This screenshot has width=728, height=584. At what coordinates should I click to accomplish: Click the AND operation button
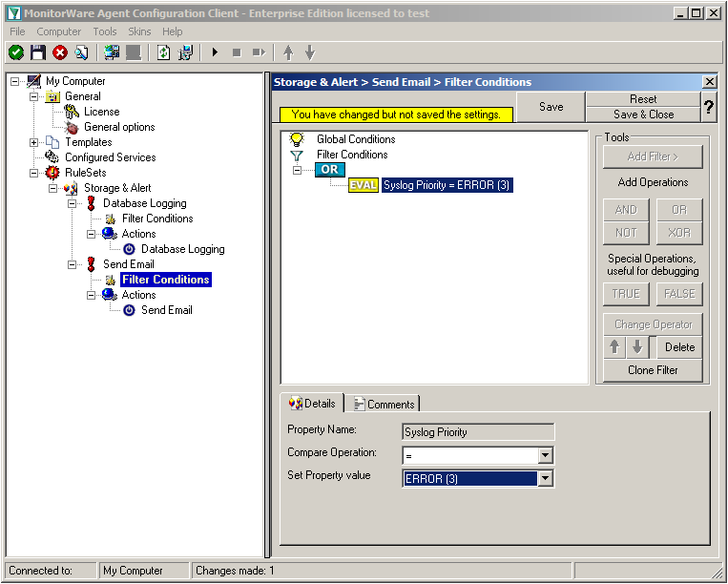(625, 210)
